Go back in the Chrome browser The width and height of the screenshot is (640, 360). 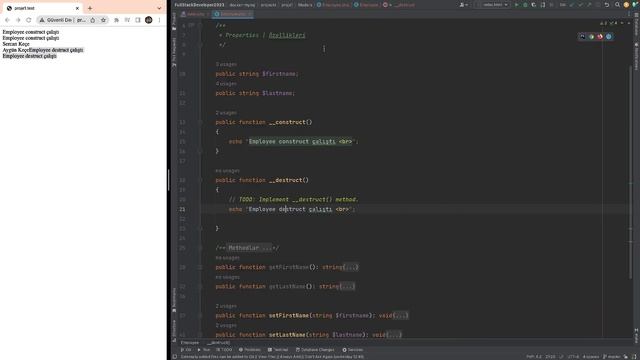click(x=7, y=20)
